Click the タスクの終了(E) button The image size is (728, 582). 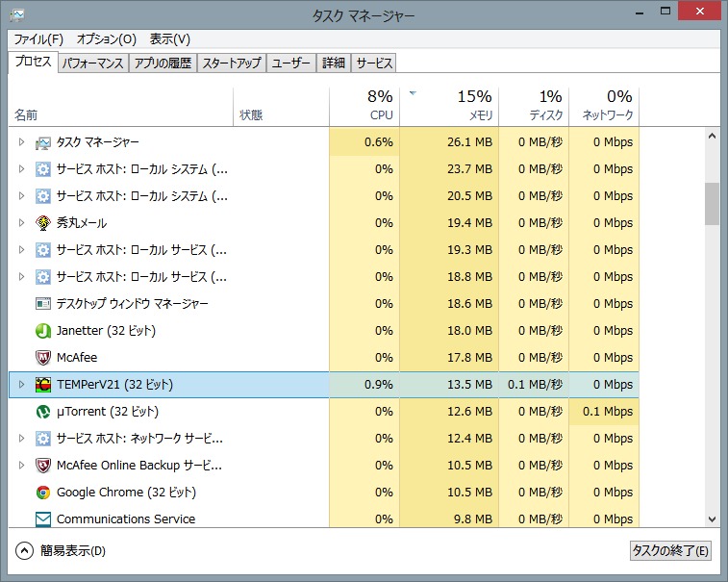pos(670,551)
